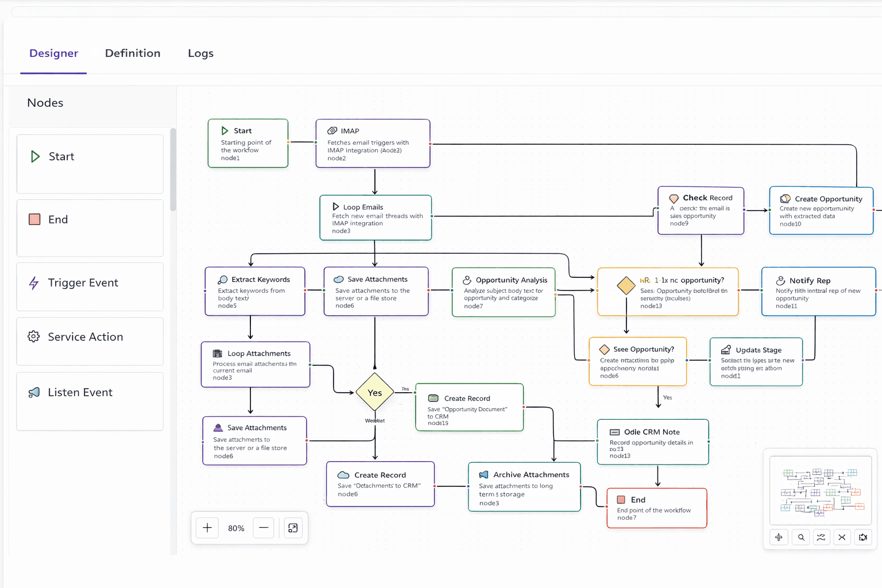
Task: Click the Create Record node15 title
Action: coord(467,399)
